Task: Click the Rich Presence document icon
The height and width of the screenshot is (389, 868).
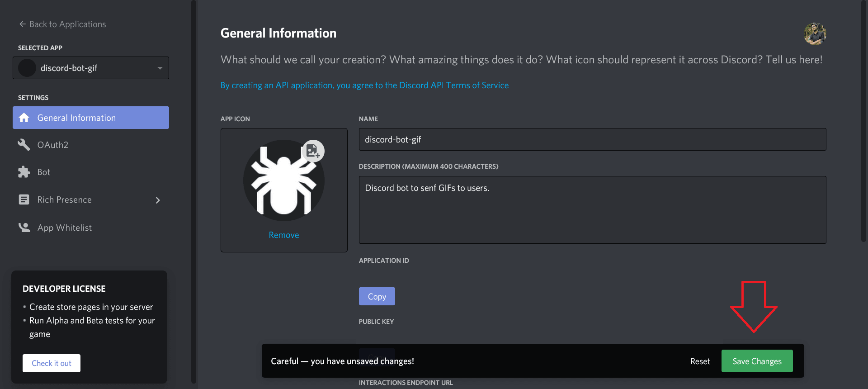Action: (x=24, y=199)
